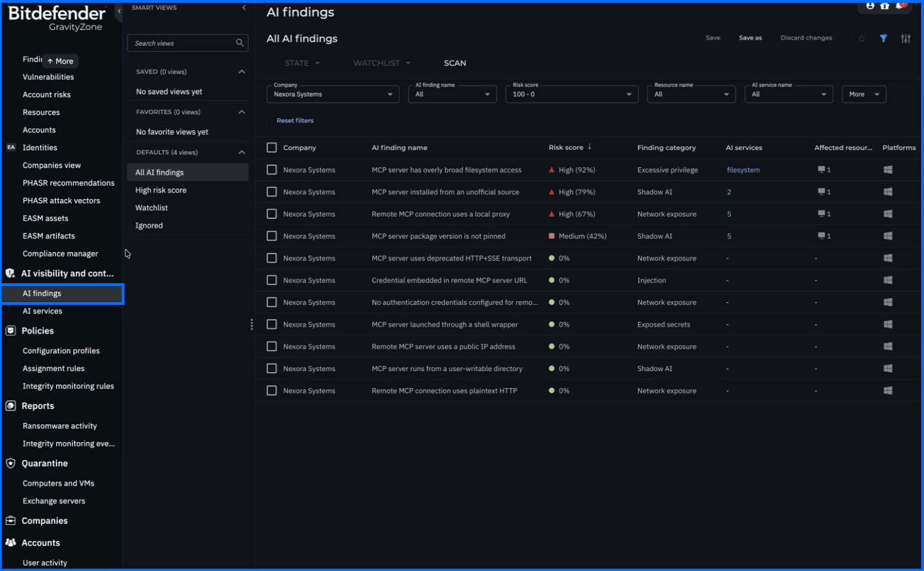Sort by Finding category column header

(666, 147)
